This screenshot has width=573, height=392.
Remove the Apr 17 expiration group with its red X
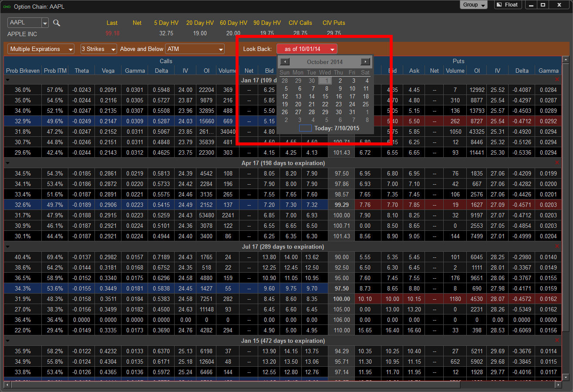pyautogui.click(x=557, y=163)
